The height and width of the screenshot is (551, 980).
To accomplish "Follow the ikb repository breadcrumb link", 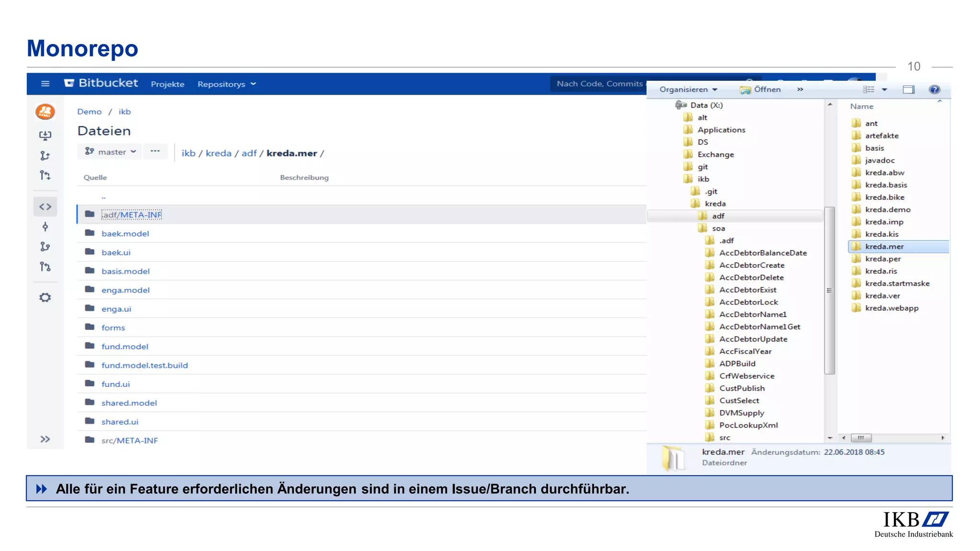I will (124, 111).
